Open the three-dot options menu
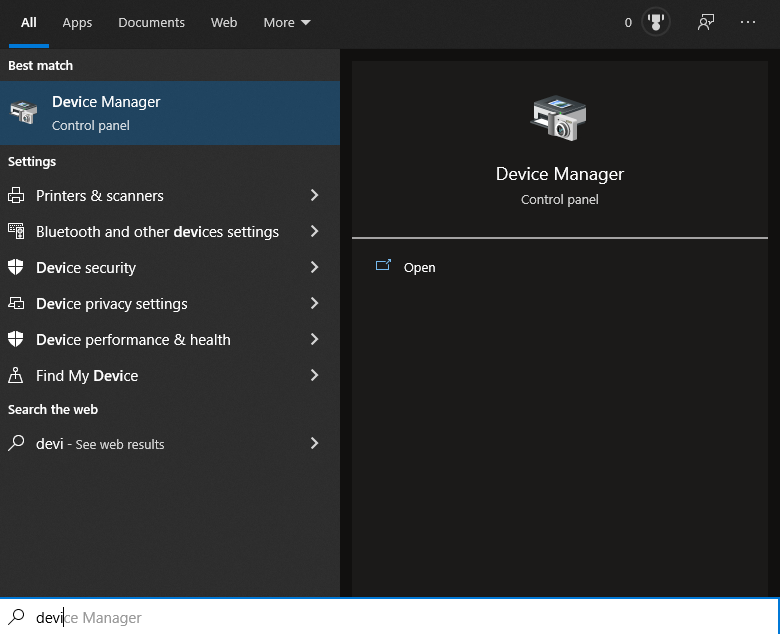 pyautogui.click(x=748, y=22)
